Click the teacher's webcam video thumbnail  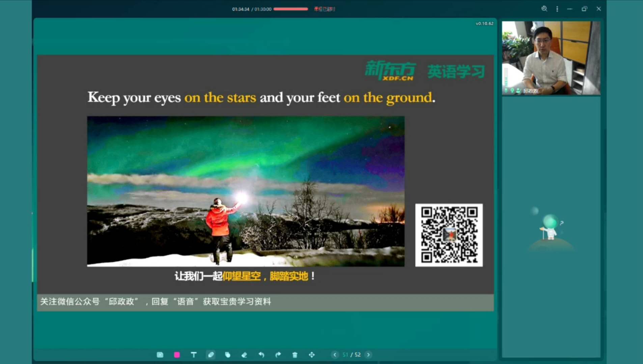coord(551,57)
